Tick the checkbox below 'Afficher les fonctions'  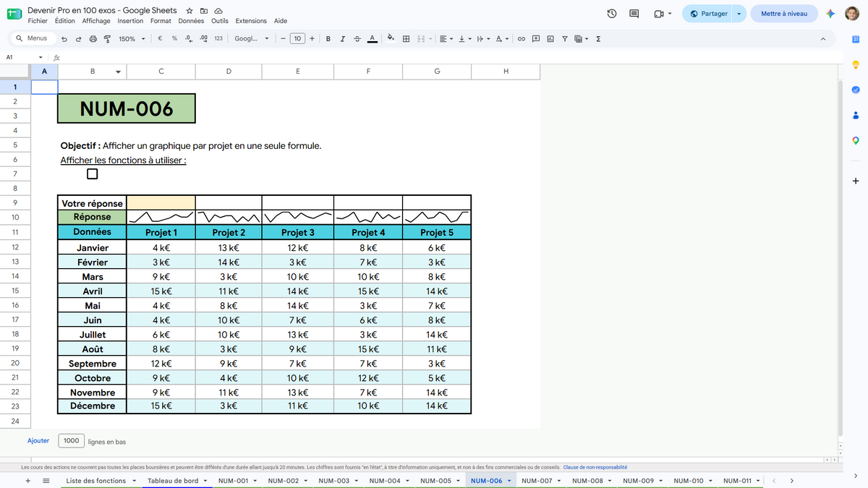pos(92,174)
